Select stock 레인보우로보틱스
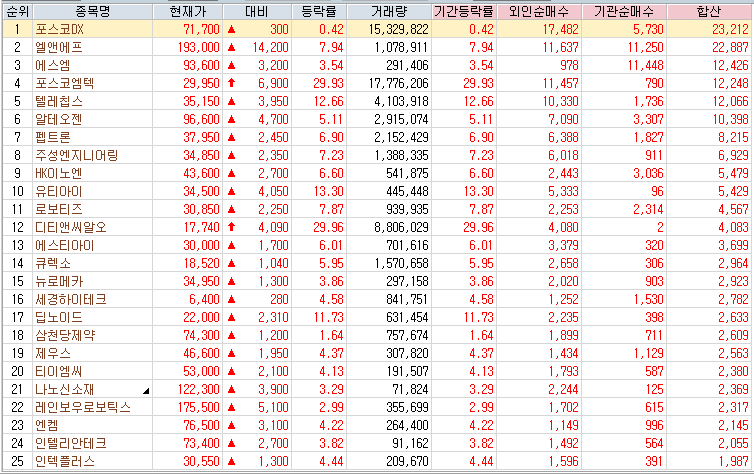 pos(83,408)
